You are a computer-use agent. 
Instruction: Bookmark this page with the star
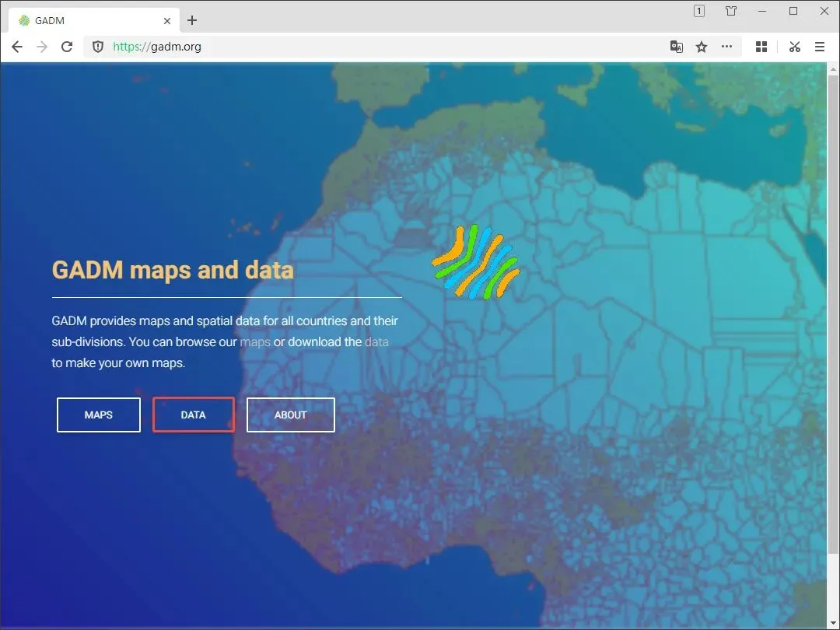(x=702, y=47)
